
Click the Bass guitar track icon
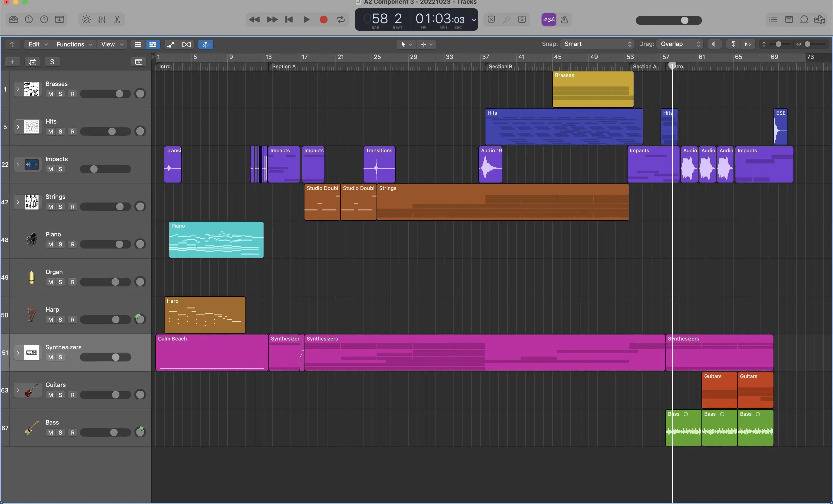tap(31, 428)
